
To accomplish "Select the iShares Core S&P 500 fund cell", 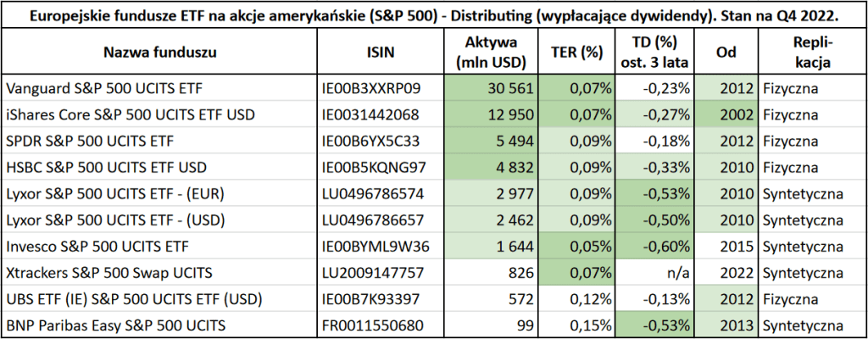I will click(x=130, y=114).
